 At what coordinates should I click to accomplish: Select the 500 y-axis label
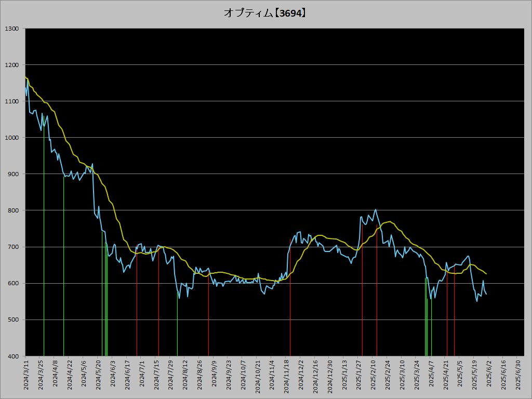(x=13, y=320)
